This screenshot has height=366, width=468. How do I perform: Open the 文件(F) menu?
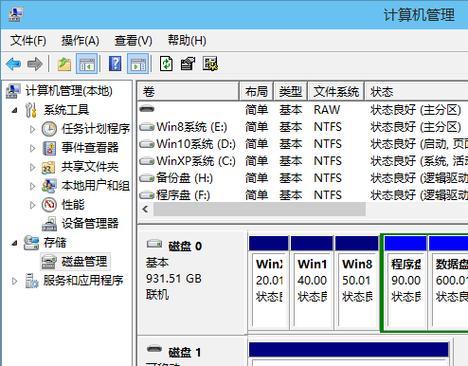(x=28, y=41)
